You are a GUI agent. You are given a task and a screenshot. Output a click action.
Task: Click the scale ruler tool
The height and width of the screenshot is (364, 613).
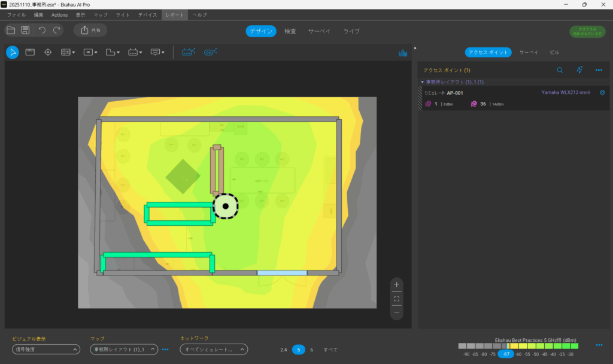click(x=29, y=52)
